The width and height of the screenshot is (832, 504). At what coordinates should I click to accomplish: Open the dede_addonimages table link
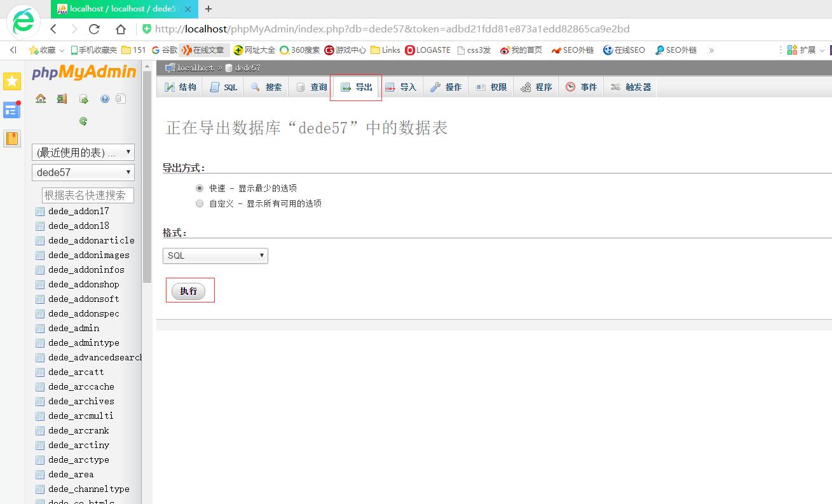point(89,255)
